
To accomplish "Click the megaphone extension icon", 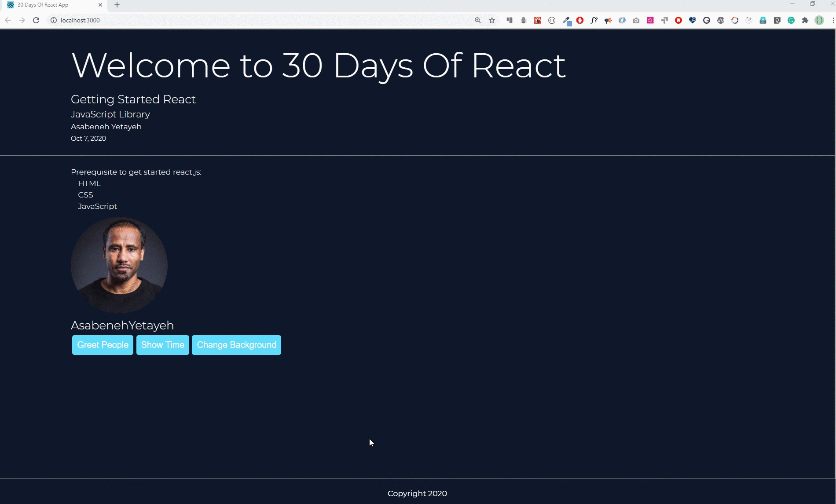I will 608,20.
